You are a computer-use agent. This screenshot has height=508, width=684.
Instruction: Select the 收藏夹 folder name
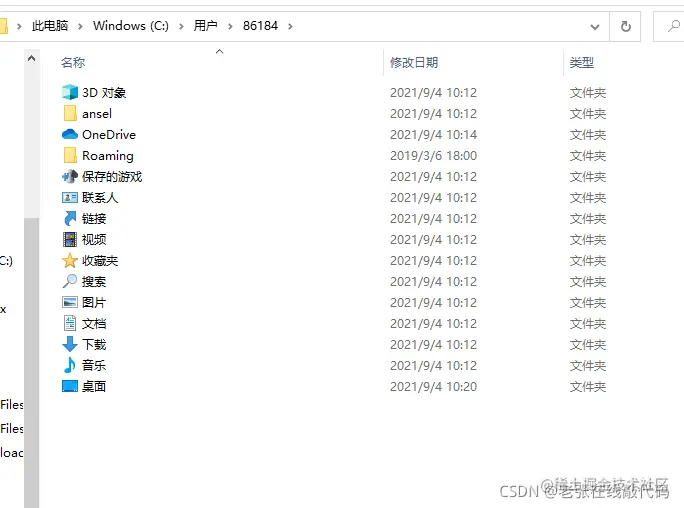(100, 260)
